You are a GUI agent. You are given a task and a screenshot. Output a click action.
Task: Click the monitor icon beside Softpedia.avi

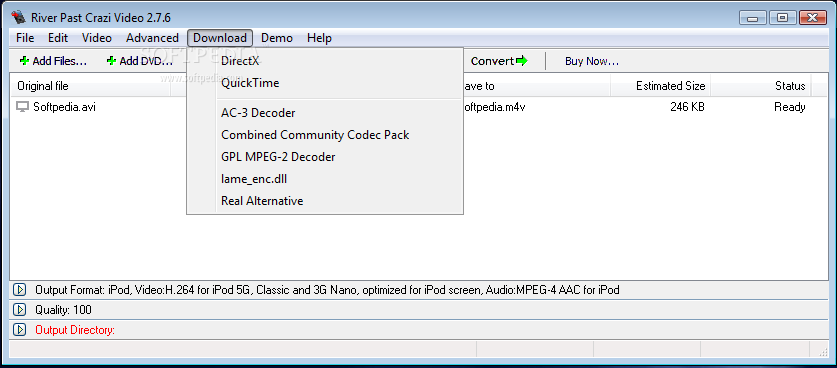(x=22, y=107)
